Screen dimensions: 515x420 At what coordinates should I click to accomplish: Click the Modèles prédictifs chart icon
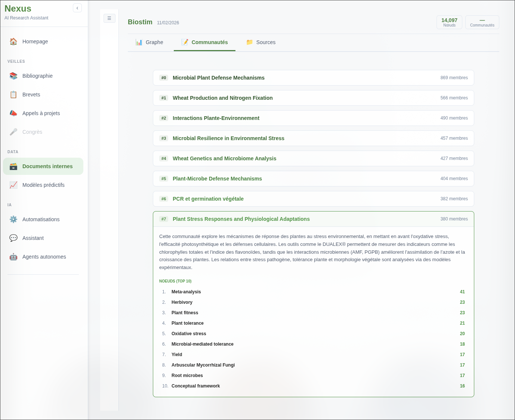tap(13, 185)
